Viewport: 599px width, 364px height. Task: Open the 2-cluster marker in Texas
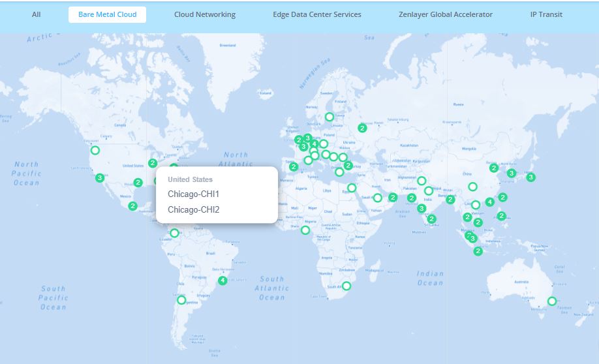click(138, 183)
